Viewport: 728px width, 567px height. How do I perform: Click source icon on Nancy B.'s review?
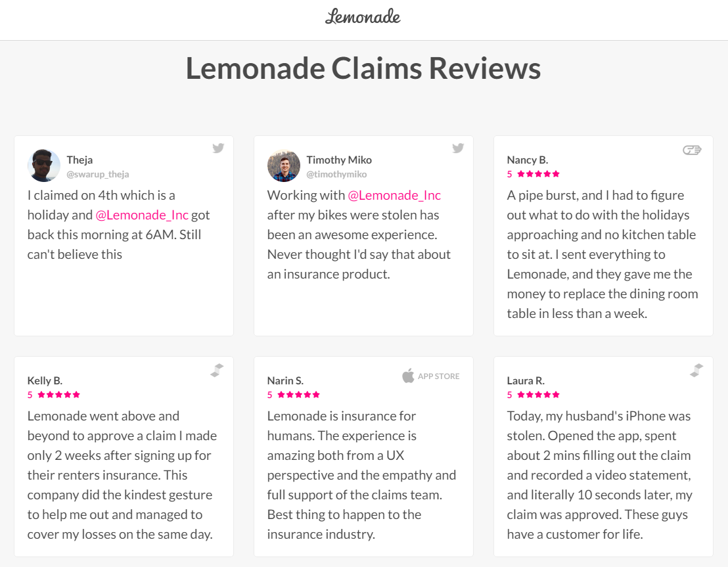pyautogui.click(x=692, y=150)
